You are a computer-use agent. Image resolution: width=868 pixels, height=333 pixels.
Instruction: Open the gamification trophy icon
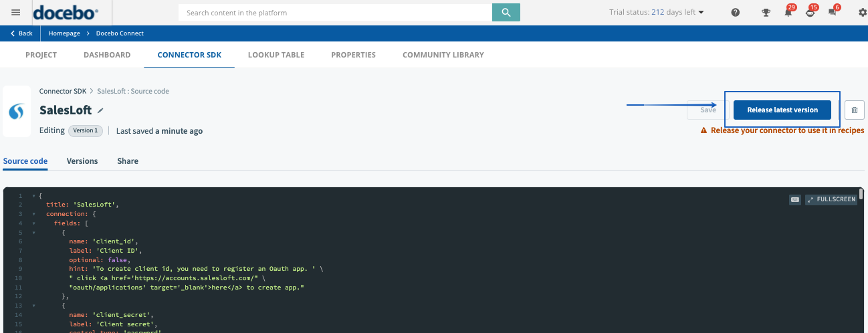click(766, 13)
